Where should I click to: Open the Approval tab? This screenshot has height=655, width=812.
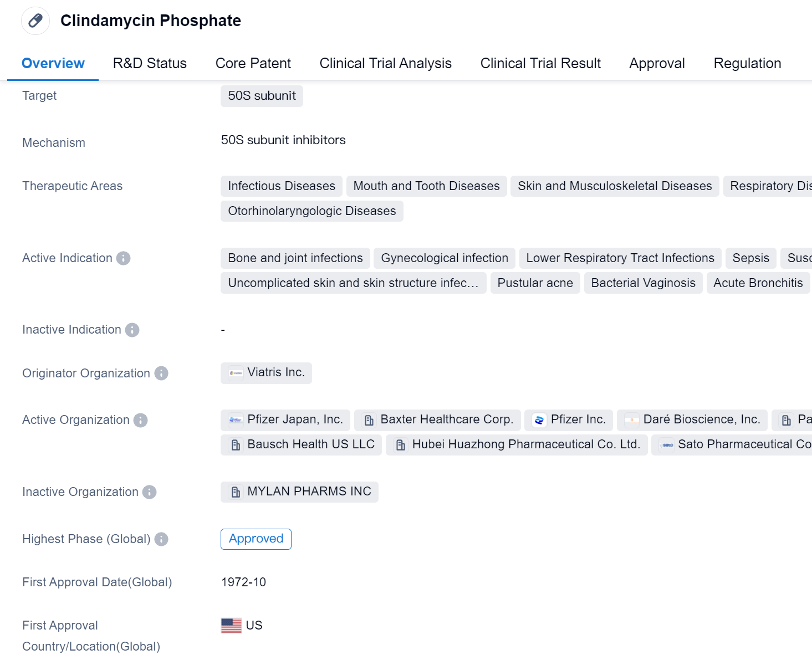click(x=657, y=63)
